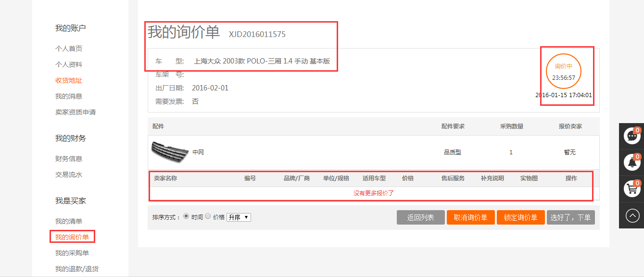Click the 询价中 countdown status circle
Screen dimensions: 644x277
[x=564, y=71]
